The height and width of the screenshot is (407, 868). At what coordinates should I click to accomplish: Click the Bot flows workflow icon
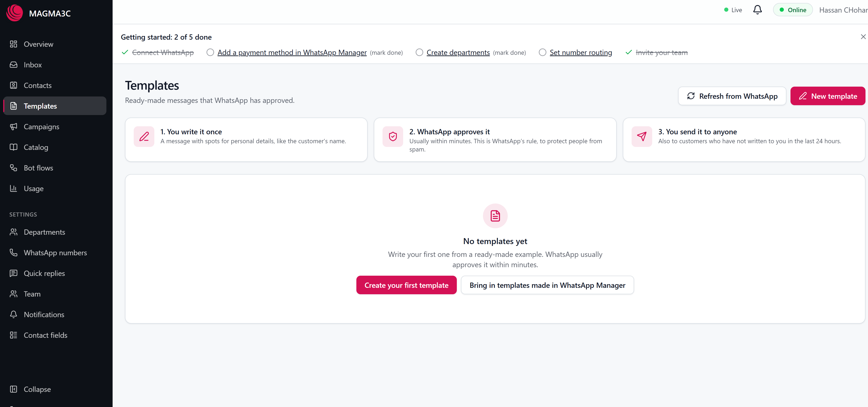coord(14,168)
